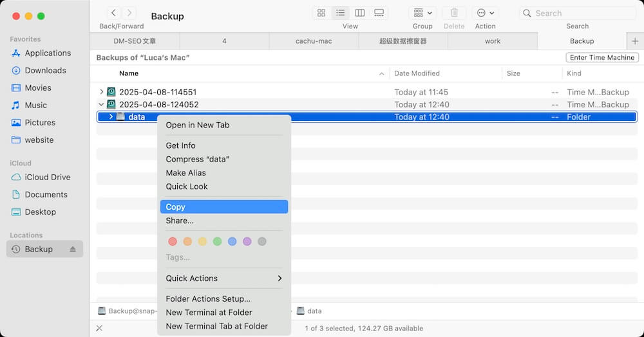
Task: Choose Make Alias
Action: point(224,172)
